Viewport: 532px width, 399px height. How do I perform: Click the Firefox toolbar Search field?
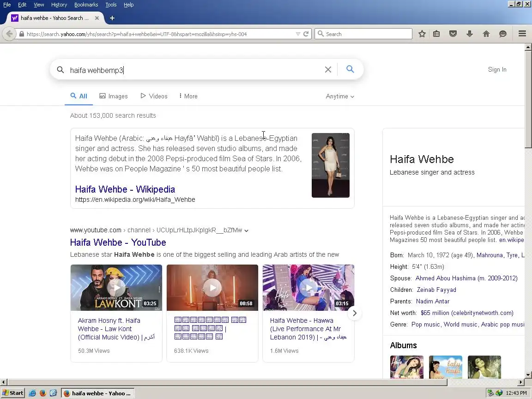point(363,34)
